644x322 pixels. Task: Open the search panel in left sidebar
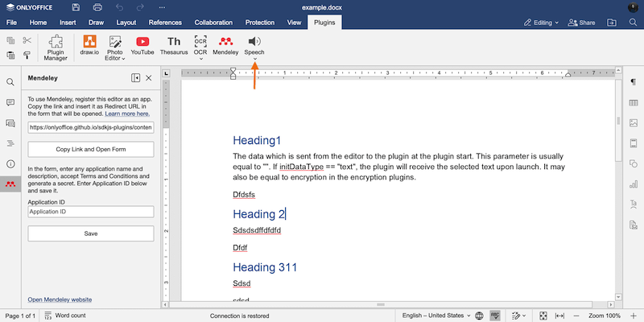(x=10, y=82)
